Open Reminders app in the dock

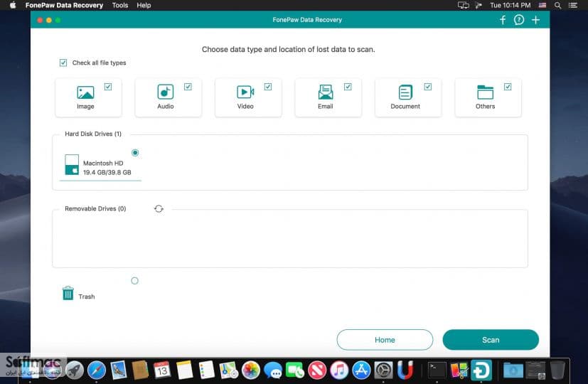click(x=207, y=370)
